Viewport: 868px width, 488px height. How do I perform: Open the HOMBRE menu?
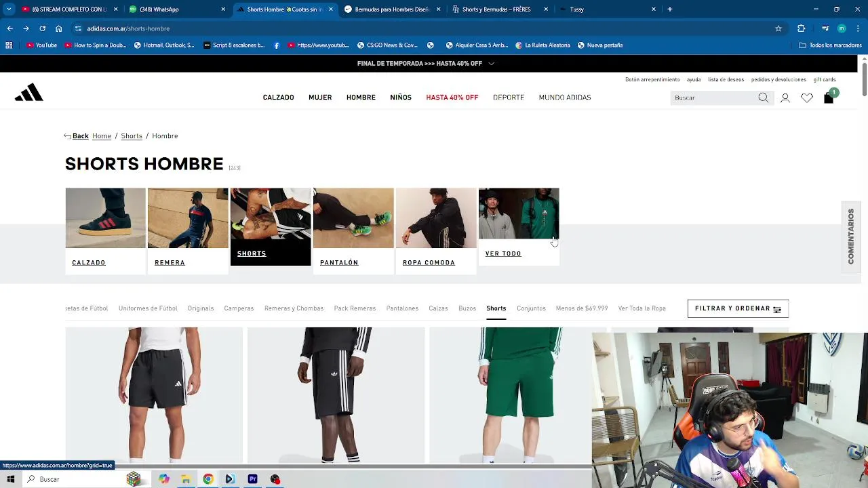tap(361, 98)
